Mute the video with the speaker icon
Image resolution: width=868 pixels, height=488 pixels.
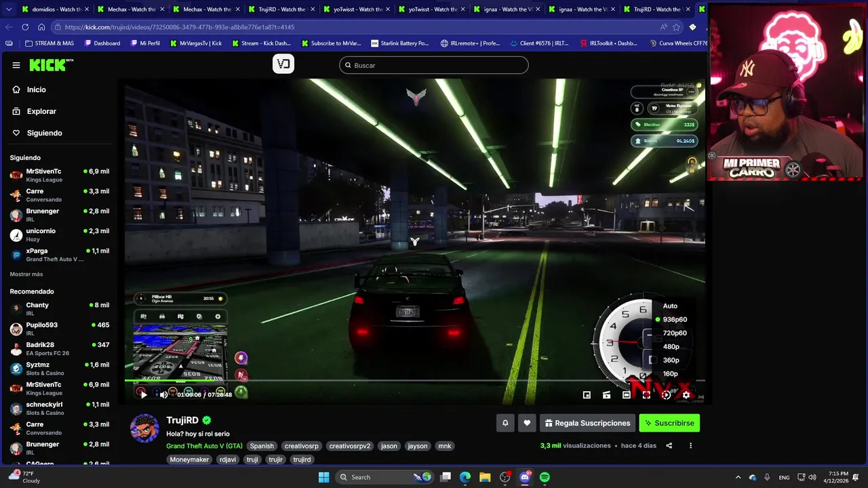163,394
